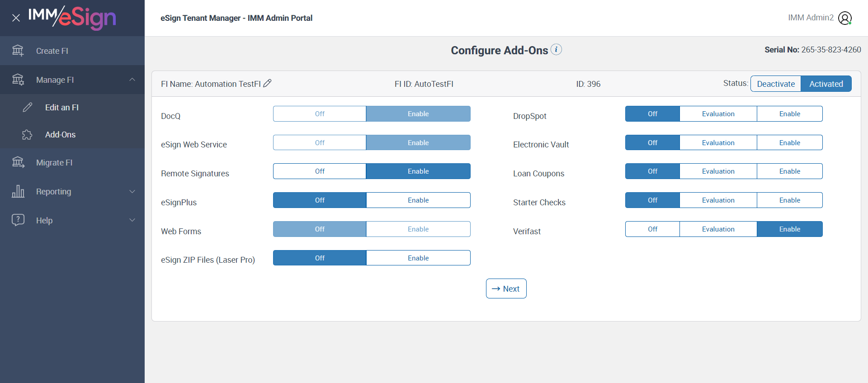Close the sidebar with the X icon

[x=16, y=18]
